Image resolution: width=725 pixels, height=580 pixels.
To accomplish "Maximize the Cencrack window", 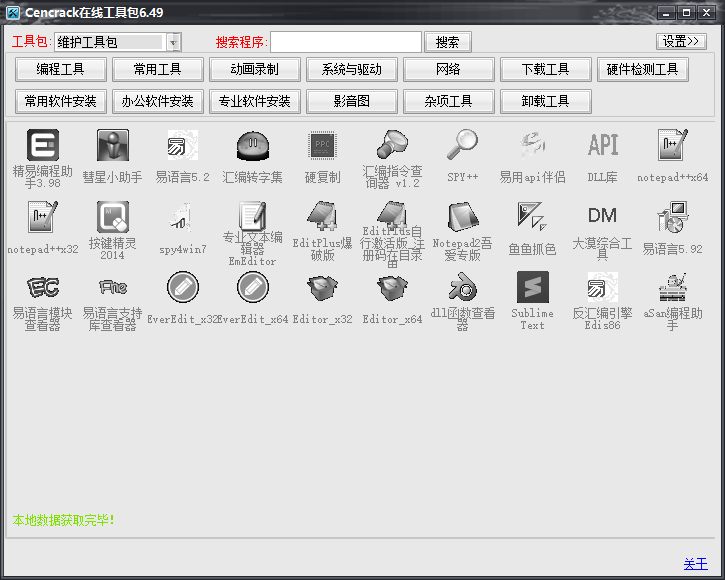I will tap(687, 13).
